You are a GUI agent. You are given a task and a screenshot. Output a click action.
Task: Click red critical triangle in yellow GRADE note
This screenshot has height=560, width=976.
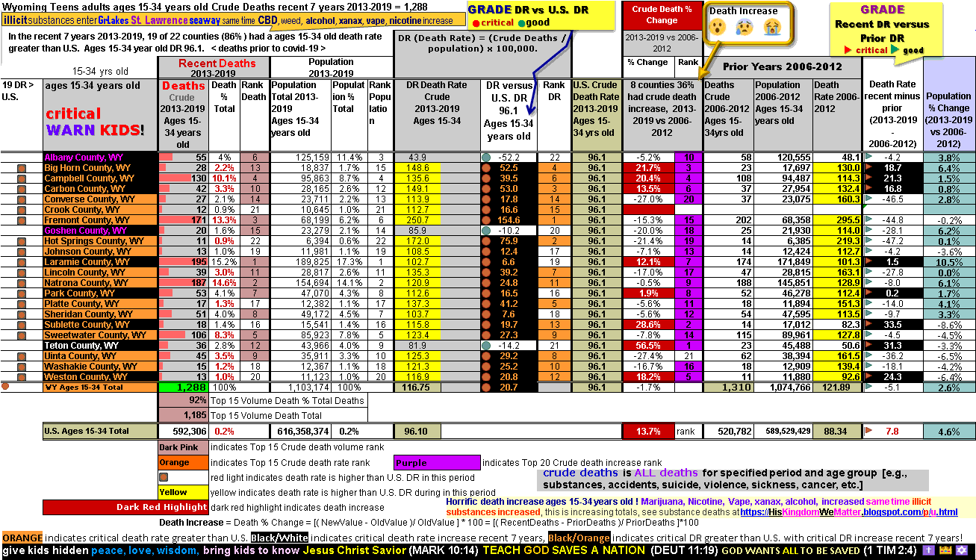coord(848,50)
